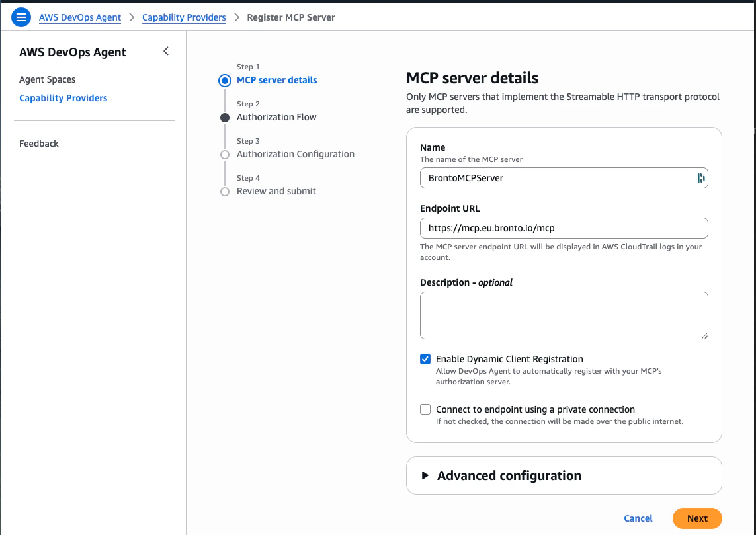Click into the Name field with BrontoMCPServer
This screenshot has width=756, height=535.
tap(564, 178)
